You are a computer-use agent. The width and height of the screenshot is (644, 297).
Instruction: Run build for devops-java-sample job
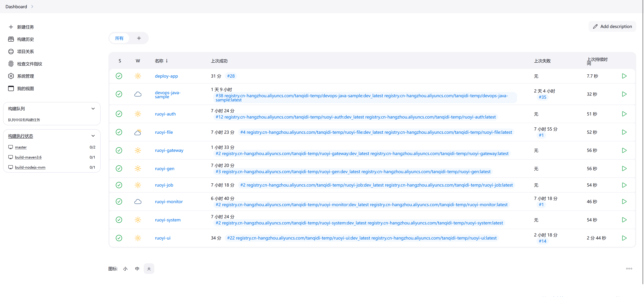click(x=624, y=94)
